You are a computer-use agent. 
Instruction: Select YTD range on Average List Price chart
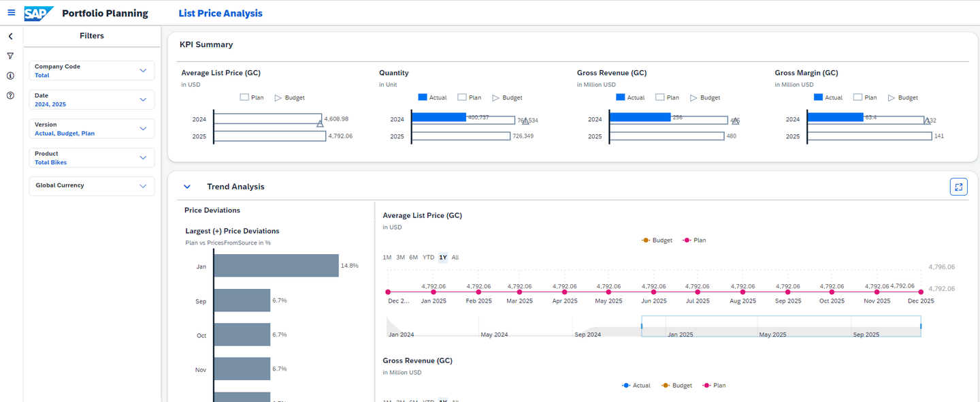point(429,258)
